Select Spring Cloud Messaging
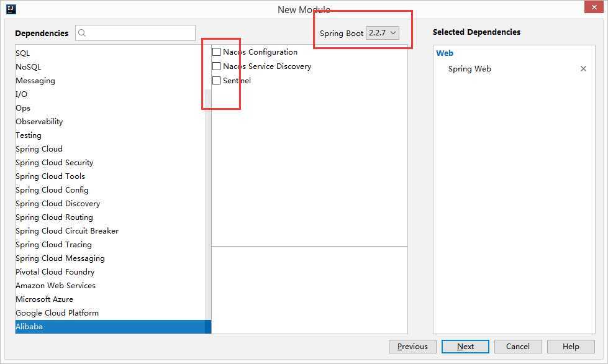This screenshot has width=608, height=364. 110,258
